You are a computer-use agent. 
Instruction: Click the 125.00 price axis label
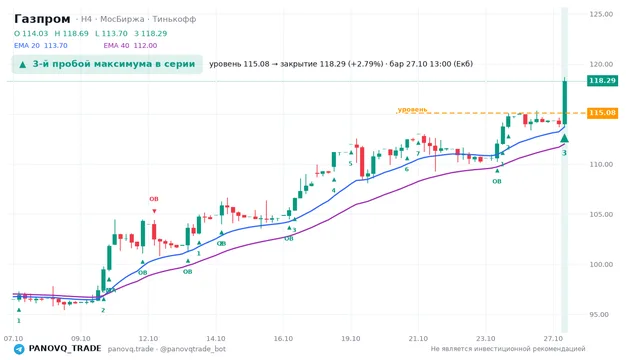tap(601, 14)
